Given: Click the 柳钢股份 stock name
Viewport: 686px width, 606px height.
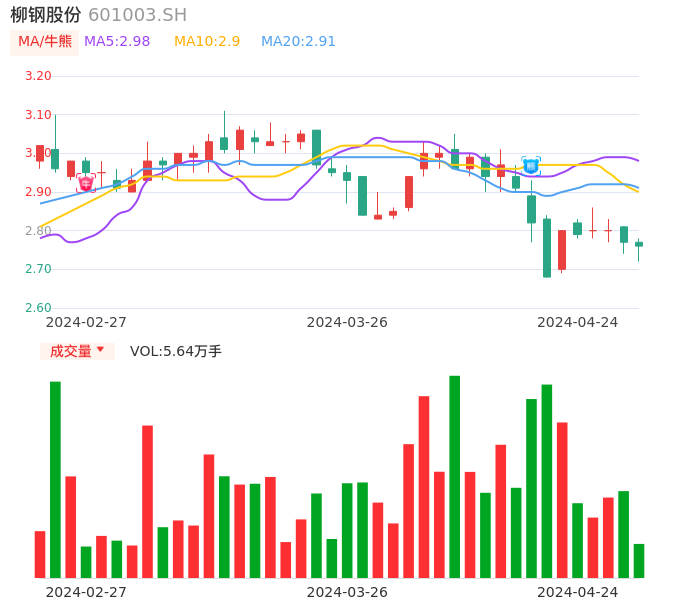Looking at the screenshot, I should 46,15.
